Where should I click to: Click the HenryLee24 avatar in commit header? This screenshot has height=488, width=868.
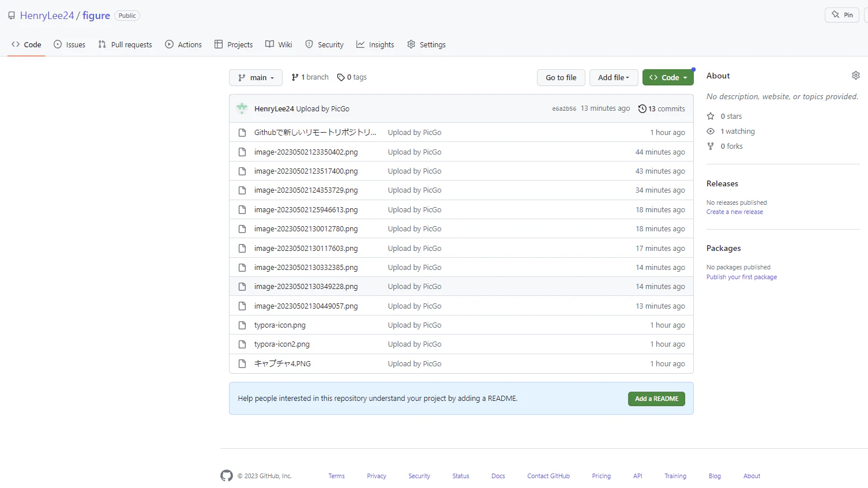coord(242,108)
